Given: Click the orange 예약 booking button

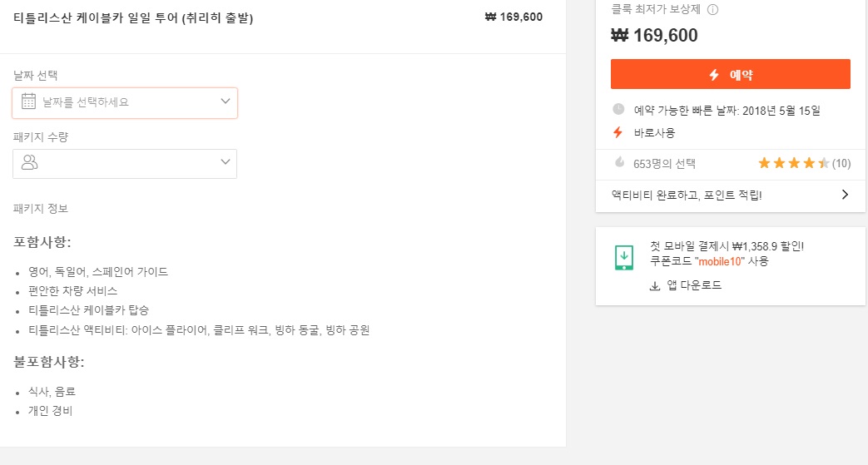Looking at the screenshot, I should (730, 74).
